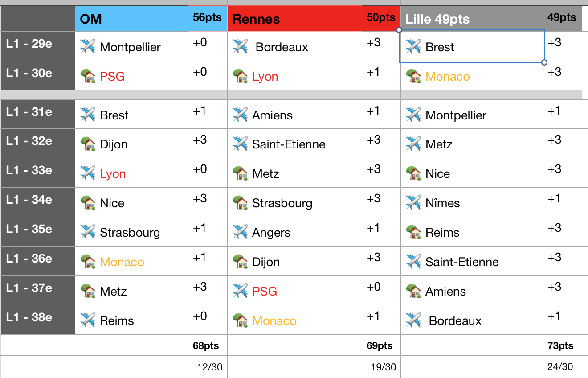Select the orange Monaco cell in OM column
Image resolution: width=588 pixels, height=378 pixels.
[132, 261]
